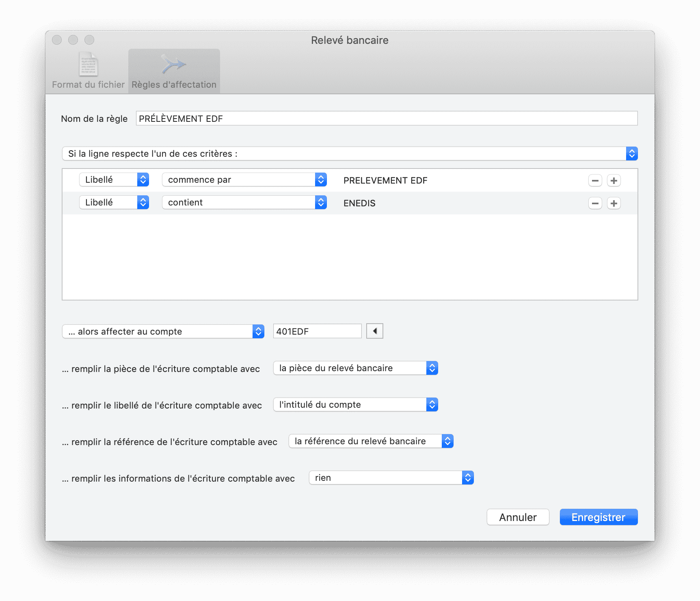Click the ENEDIS criterion value
The image size is (700, 601).
point(359,203)
